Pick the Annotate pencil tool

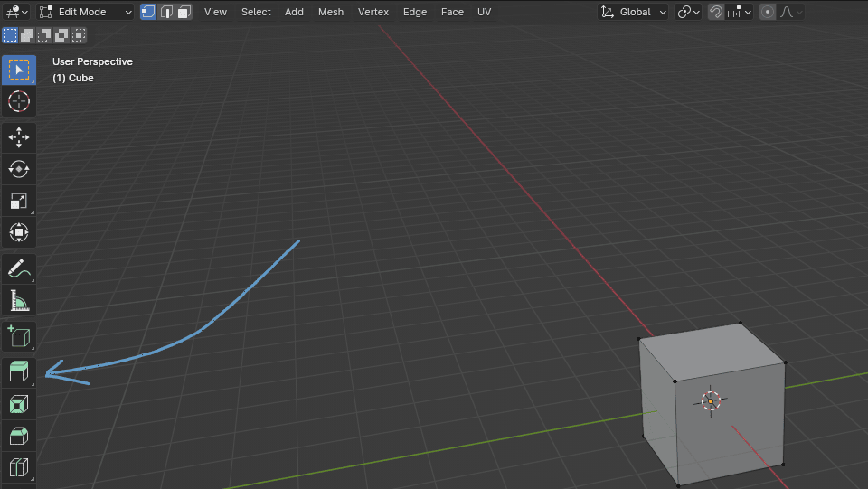click(19, 268)
